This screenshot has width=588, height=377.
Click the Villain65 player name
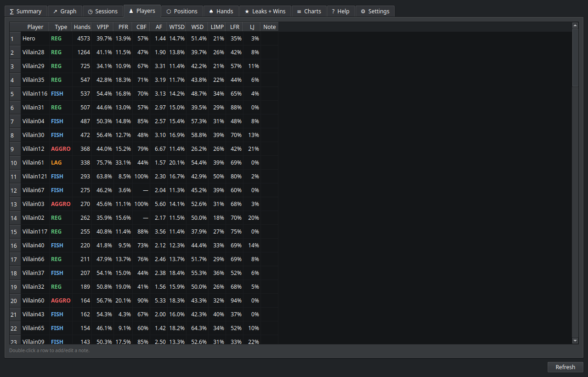click(33, 328)
